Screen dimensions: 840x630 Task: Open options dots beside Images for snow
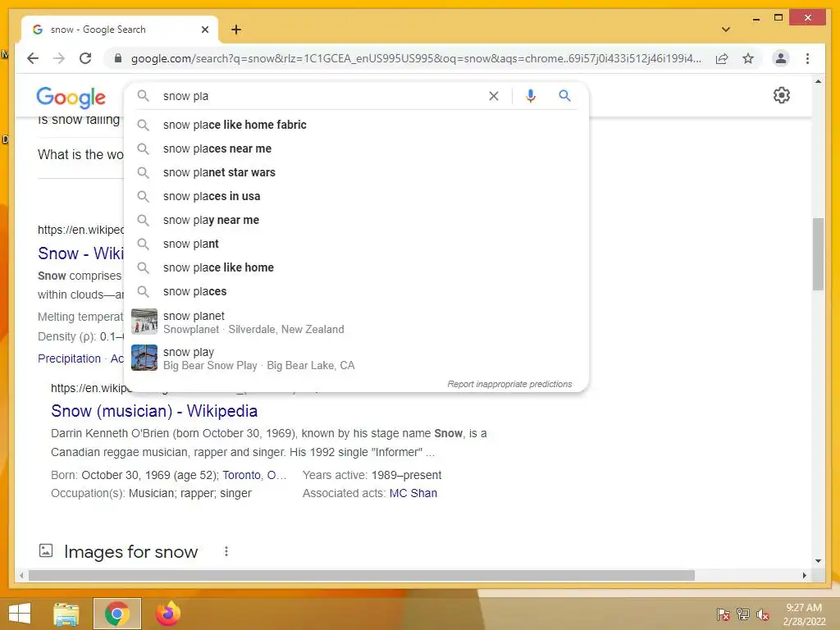(226, 551)
